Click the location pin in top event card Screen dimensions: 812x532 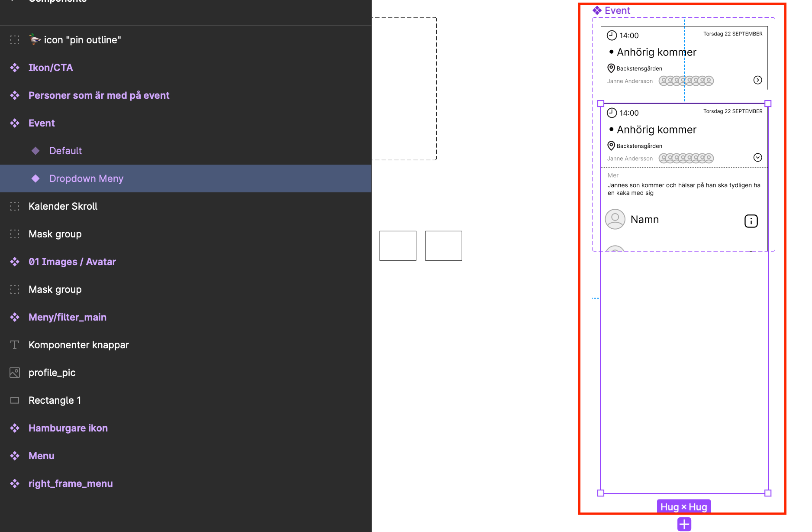[x=611, y=68]
